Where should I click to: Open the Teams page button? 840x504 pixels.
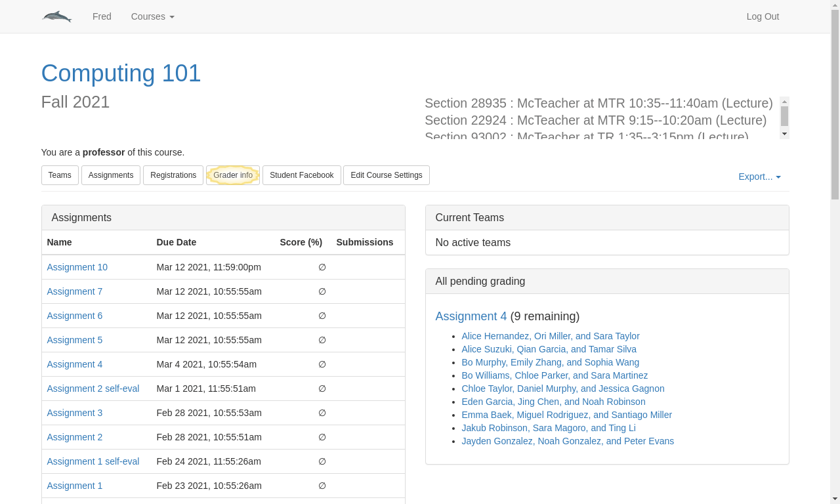tap(60, 175)
